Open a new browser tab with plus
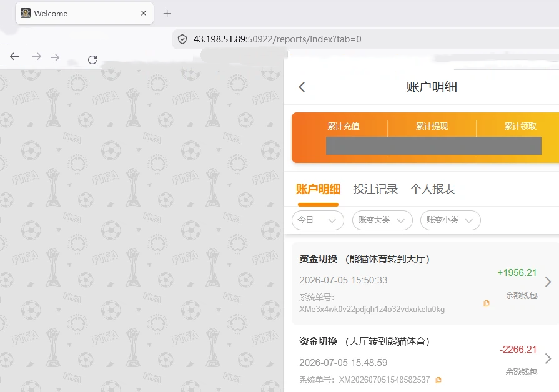The width and height of the screenshot is (559, 392). (167, 14)
